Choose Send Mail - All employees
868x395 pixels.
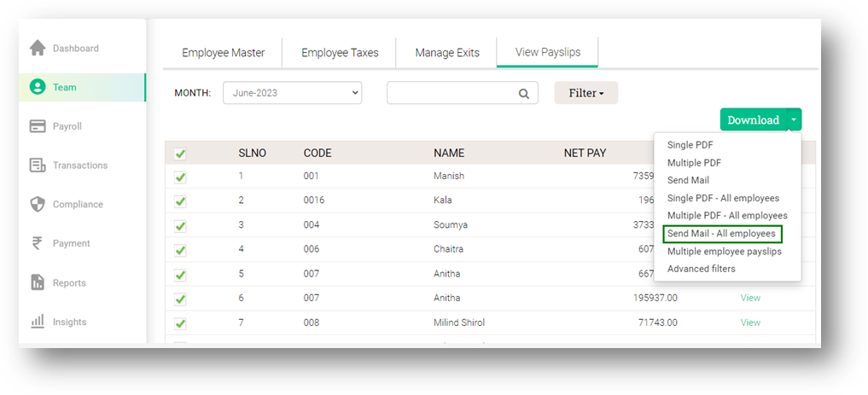click(x=722, y=234)
